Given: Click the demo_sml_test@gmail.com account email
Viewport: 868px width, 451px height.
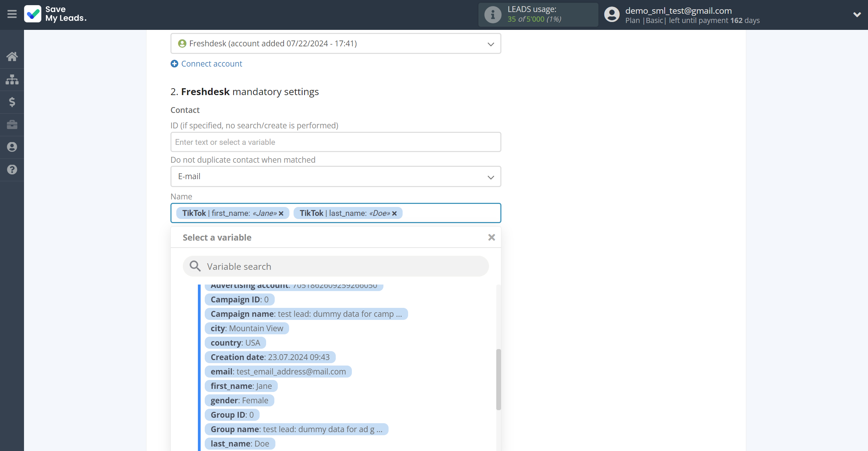Looking at the screenshot, I should (x=678, y=11).
